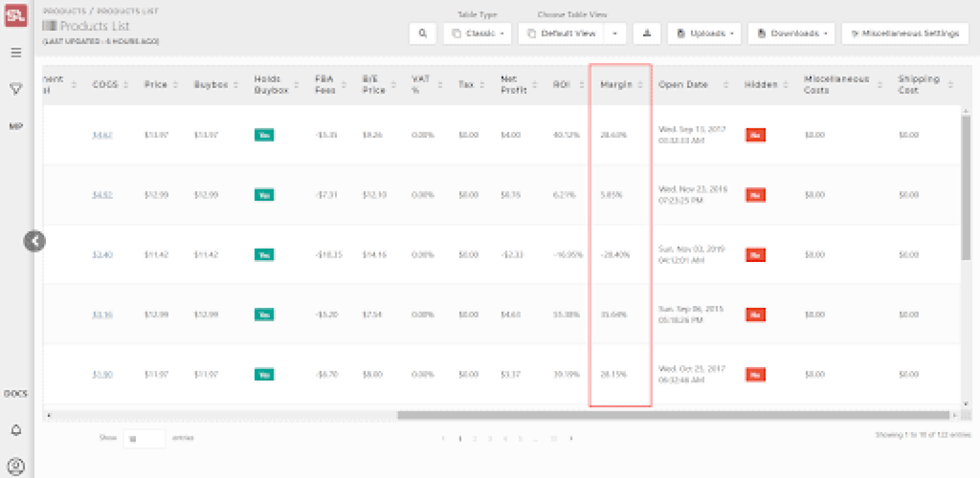Toggle Holds Buybox Yes badge for $13.97 row

coord(265,135)
